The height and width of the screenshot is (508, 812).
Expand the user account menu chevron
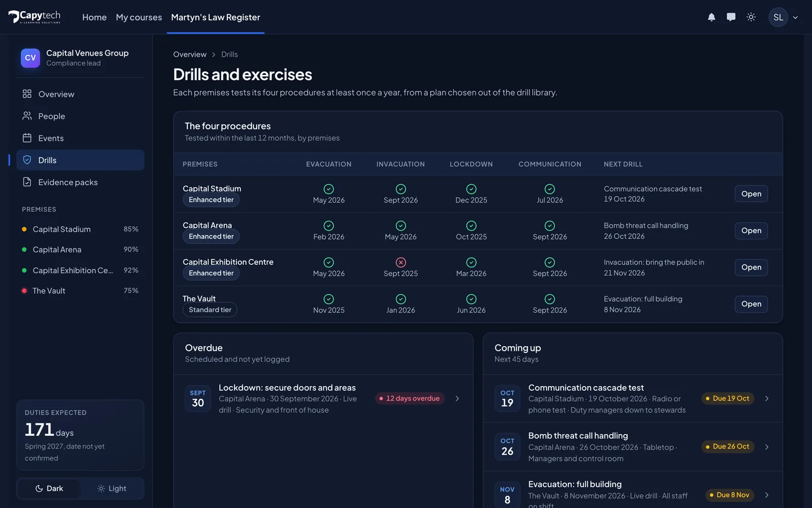tap(795, 17)
